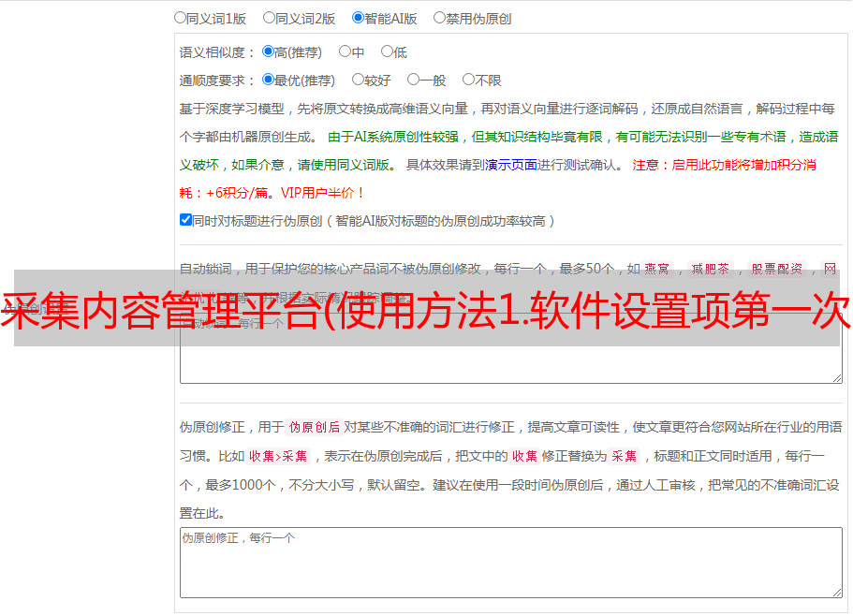Image resolution: width=853 pixels, height=616 pixels.
Task: Grab the 自动锁词 textarea resize handle
Action: (x=837, y=378)
